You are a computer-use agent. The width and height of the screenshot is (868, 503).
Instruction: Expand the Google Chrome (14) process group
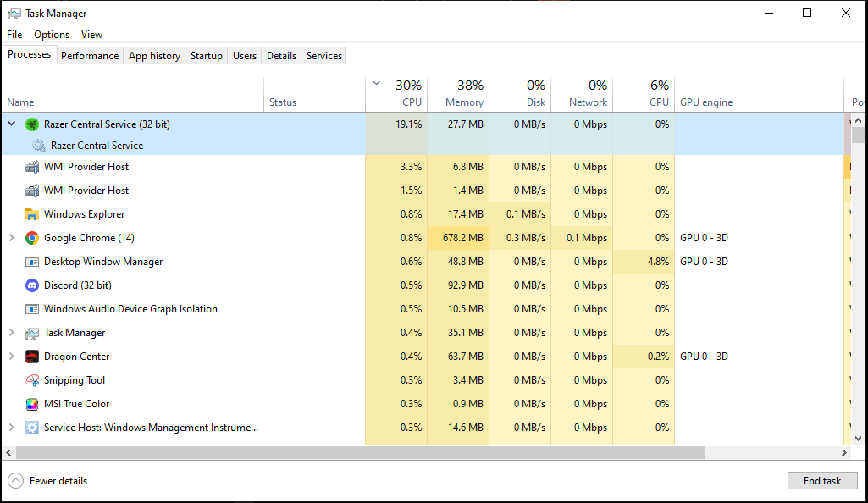click(x=12, y=237)
